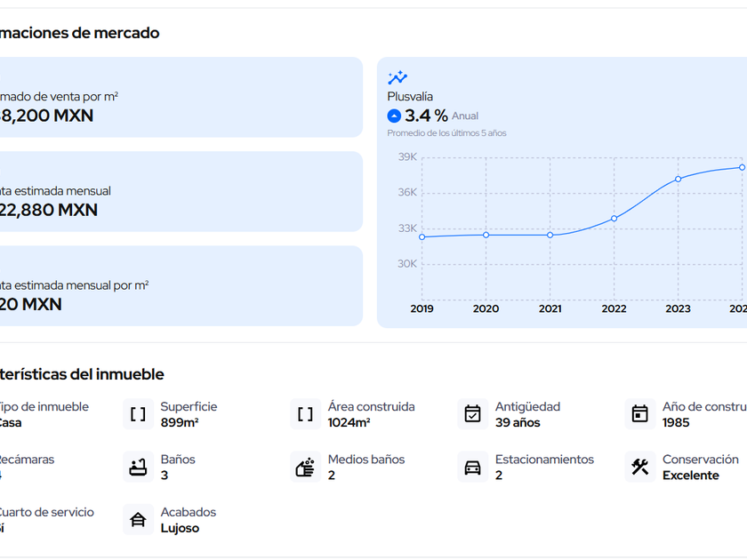The width and height of the screenshot is (747, 560).
Task: Click the 8,200 MXN sale price per m² card
Action: (178, 98)
